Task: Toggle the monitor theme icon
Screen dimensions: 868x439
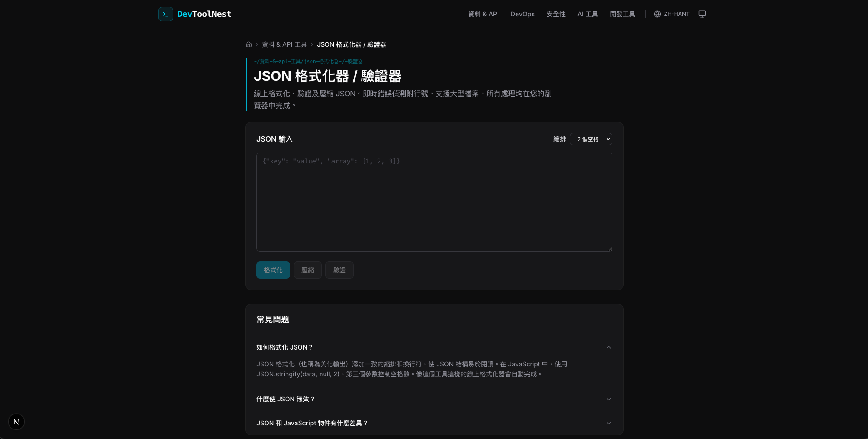Action: pyautogui.click(x=702, y=14)
